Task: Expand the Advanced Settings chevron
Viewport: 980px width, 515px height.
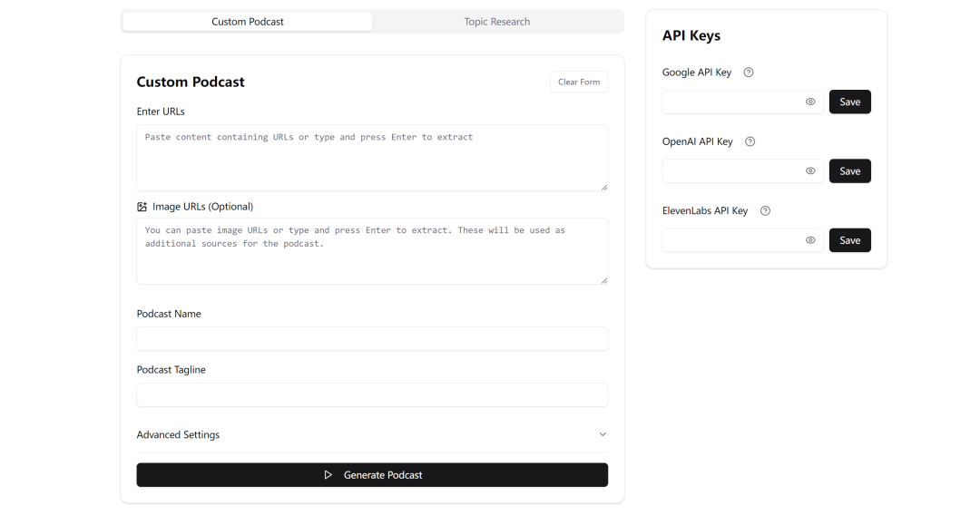Action: click(x=603, y=434)
